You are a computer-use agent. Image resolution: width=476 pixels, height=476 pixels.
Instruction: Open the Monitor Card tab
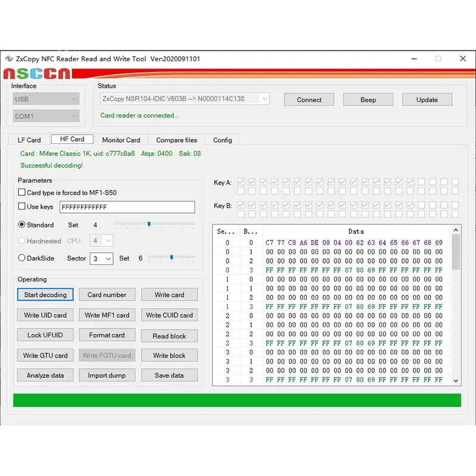(x=121, y=140)
